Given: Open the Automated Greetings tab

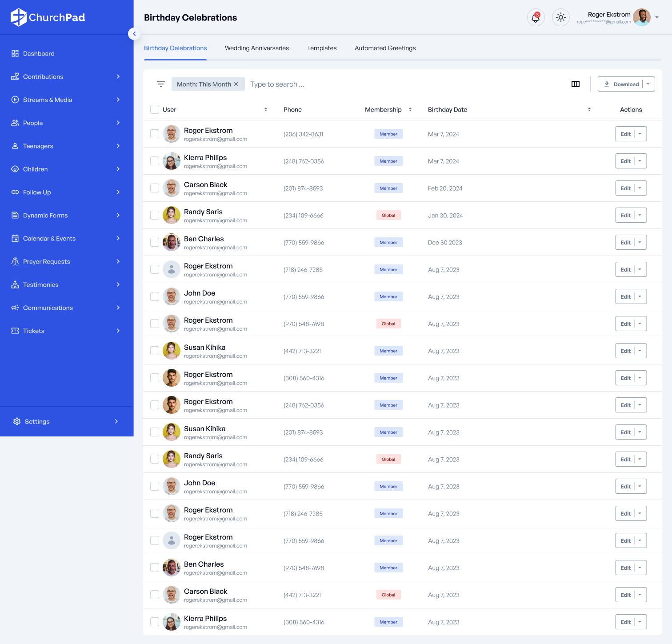Looking at the screenshot, I should pos(385,48).
